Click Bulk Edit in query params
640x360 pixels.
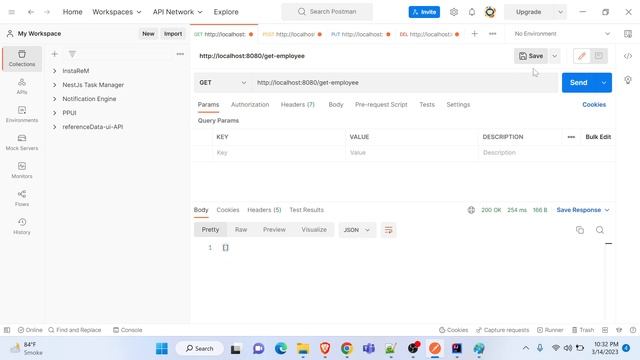(598, 137)
